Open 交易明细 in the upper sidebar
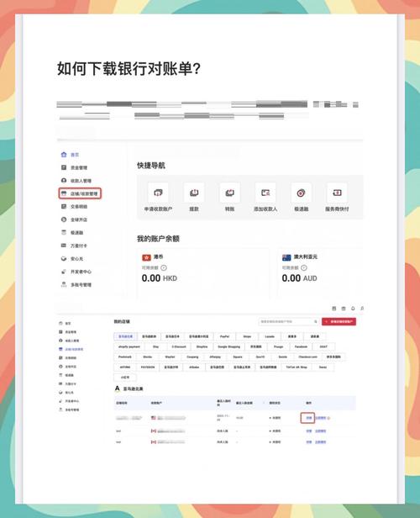 tap(74, 207)
